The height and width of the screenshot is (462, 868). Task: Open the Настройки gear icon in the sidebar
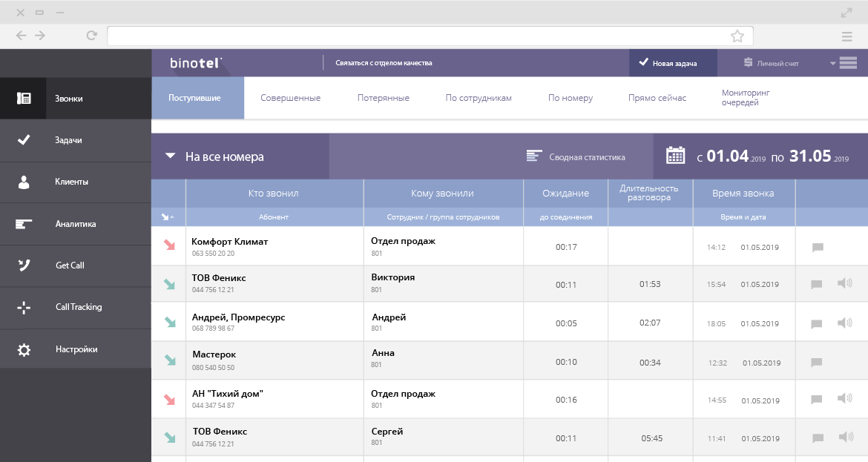[x=23, y=350]
